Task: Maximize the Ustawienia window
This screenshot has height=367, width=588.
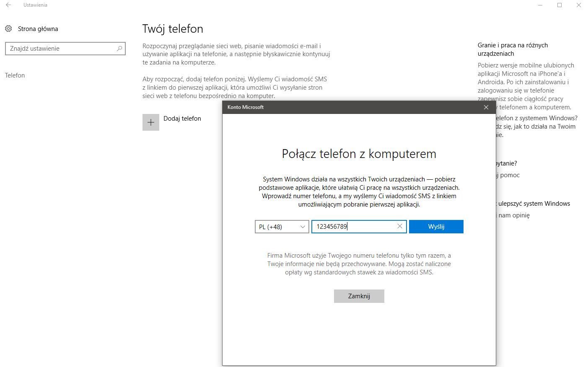Action: 560,5
